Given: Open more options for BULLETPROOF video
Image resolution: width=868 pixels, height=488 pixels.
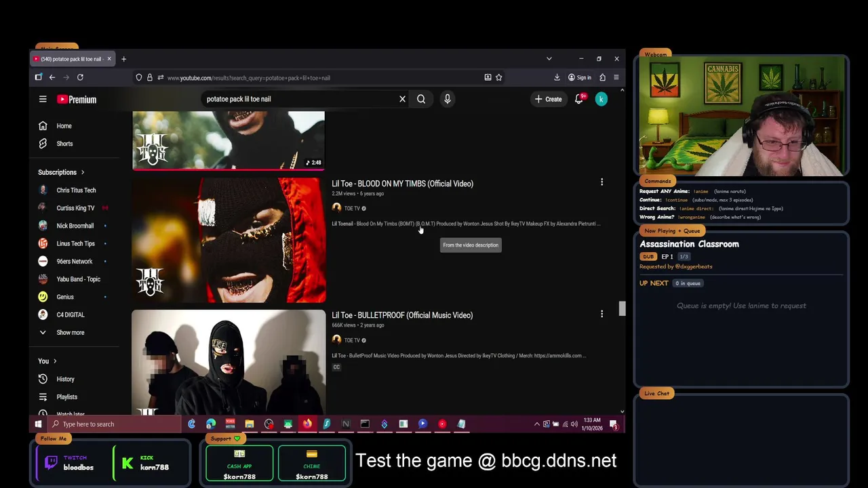Looking at the screenshot, I should point(601,314).
